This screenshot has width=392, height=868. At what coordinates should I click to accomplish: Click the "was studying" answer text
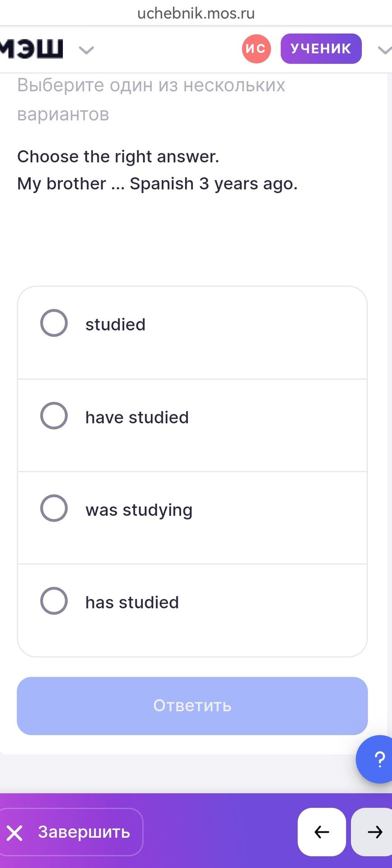139,510
